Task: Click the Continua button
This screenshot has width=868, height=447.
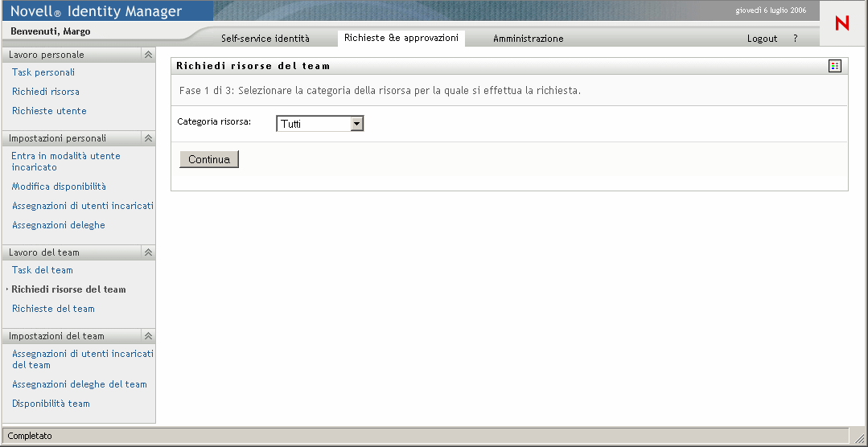Action: (209, 159)
